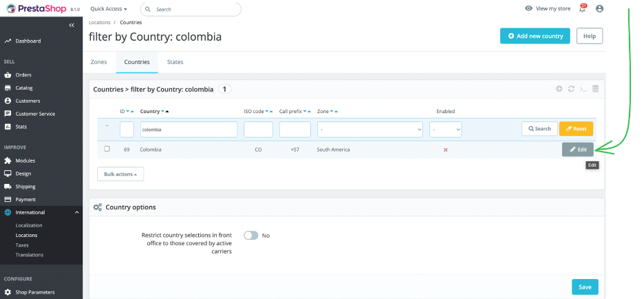
Task: Toggle restrict country selections switch
Action: click(x=251, y=236)
